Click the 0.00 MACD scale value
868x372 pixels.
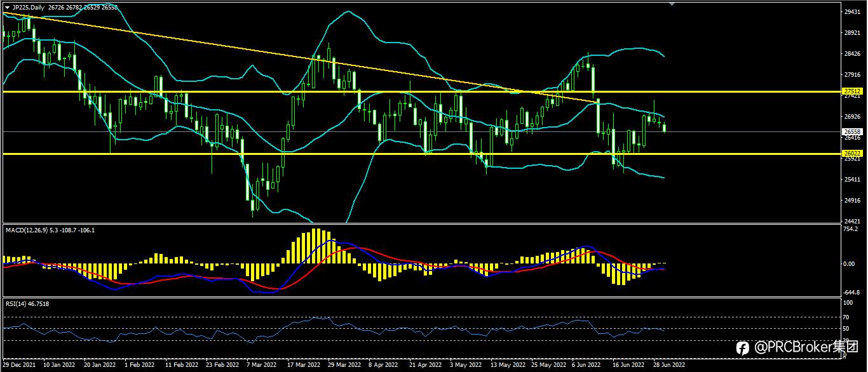(850, 263)
